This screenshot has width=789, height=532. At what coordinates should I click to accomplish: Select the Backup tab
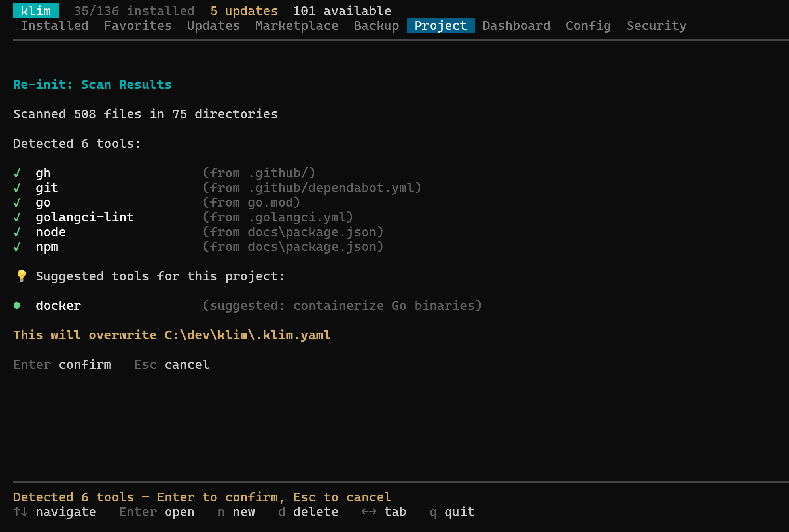(377, 25)
